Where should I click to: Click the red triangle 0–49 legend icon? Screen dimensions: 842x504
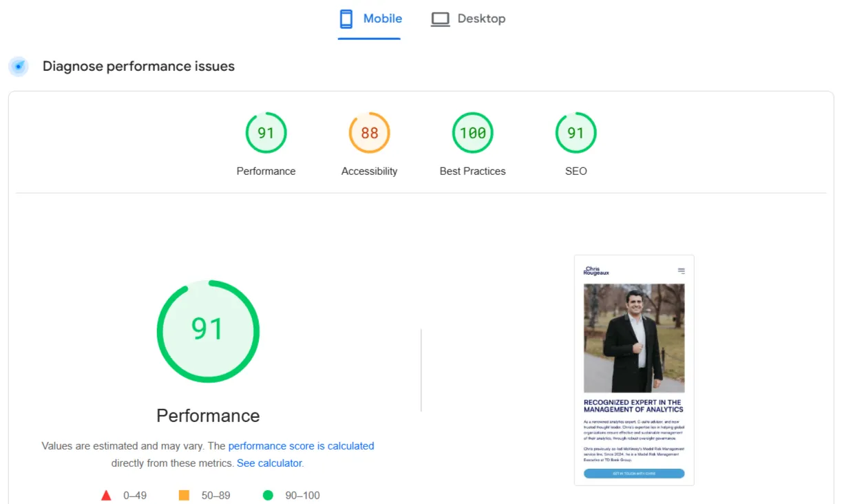(x=106, y=495)
